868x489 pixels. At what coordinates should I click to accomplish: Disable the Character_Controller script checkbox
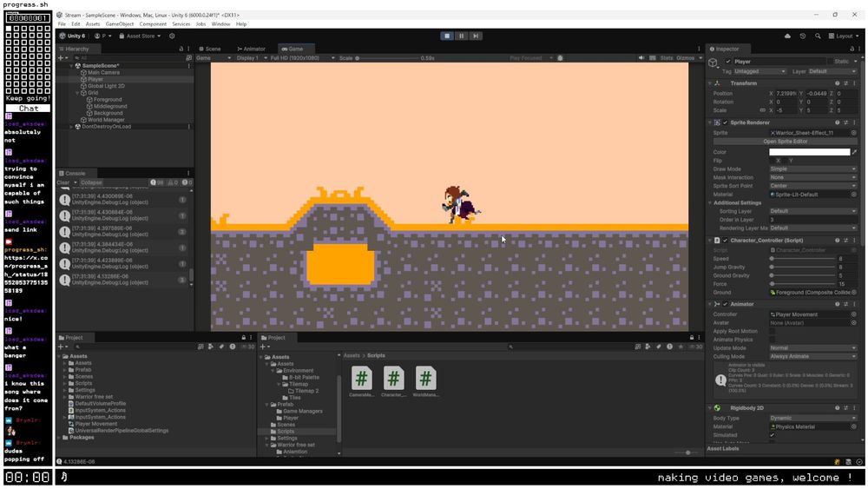pyautogui.click(x=725, y=241)
